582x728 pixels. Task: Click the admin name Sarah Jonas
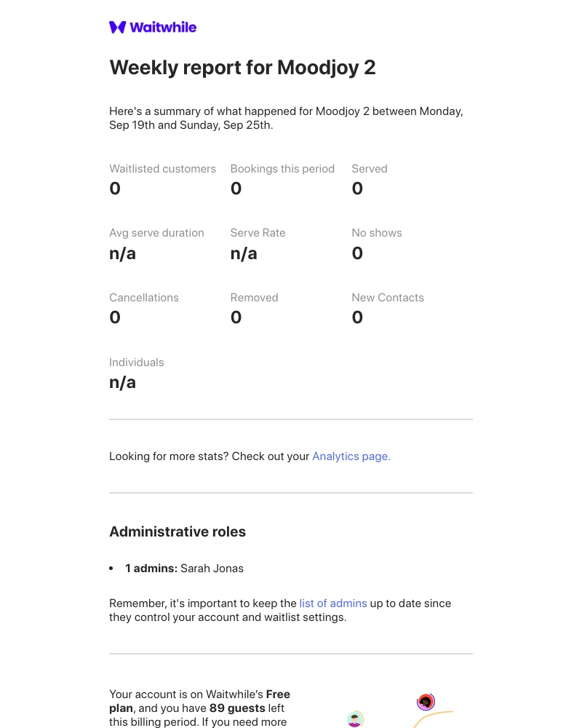click(x=212, y=569)
